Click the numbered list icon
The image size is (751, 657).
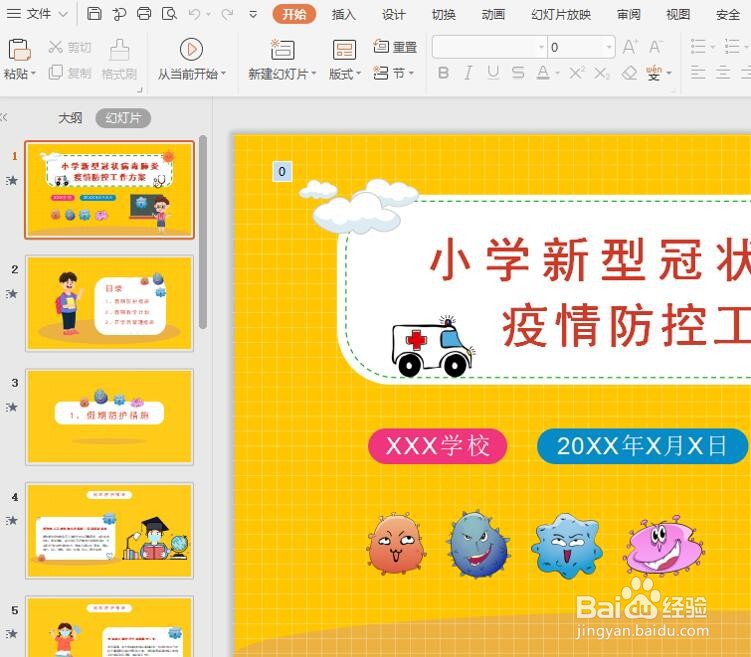click(x=732, y=46)
